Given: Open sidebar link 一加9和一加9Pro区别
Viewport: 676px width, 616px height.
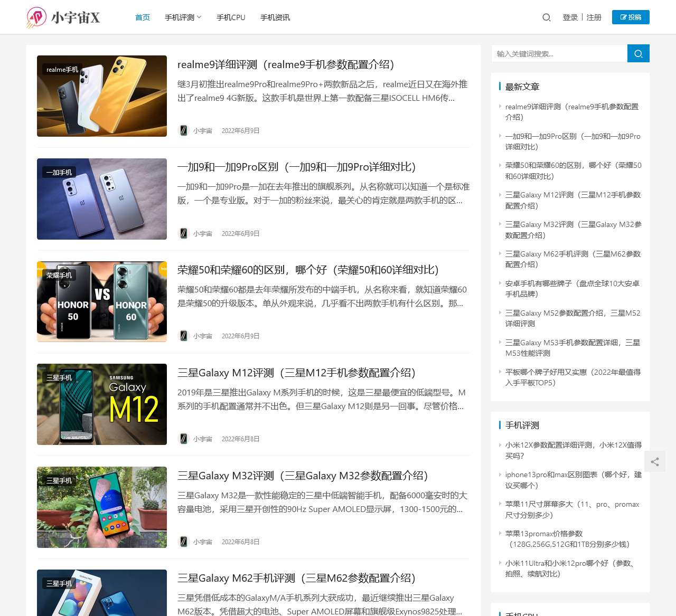Looking at the screenshot, I should (573, 141).
